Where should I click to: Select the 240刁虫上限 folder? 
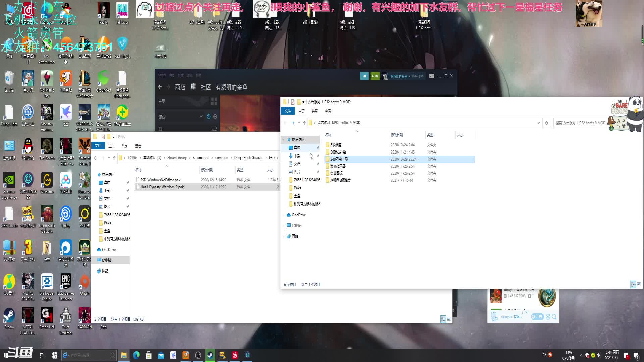coord(400,159)
